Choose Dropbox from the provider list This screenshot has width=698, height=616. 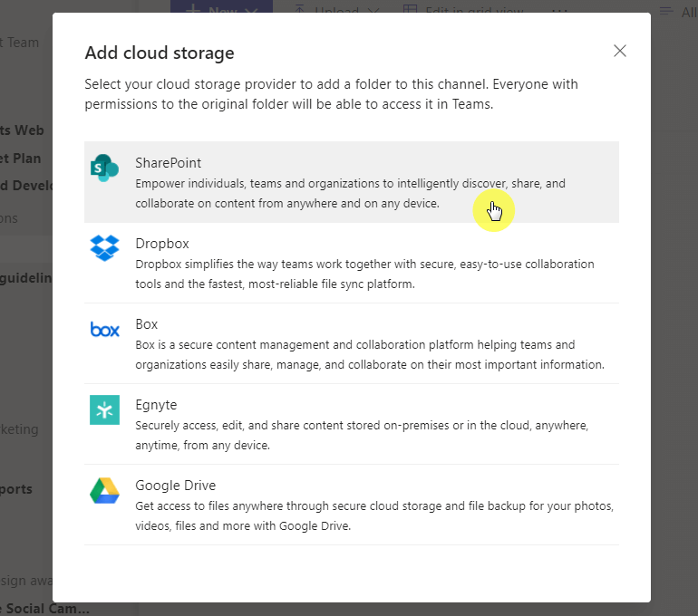(x=351, y=263)
